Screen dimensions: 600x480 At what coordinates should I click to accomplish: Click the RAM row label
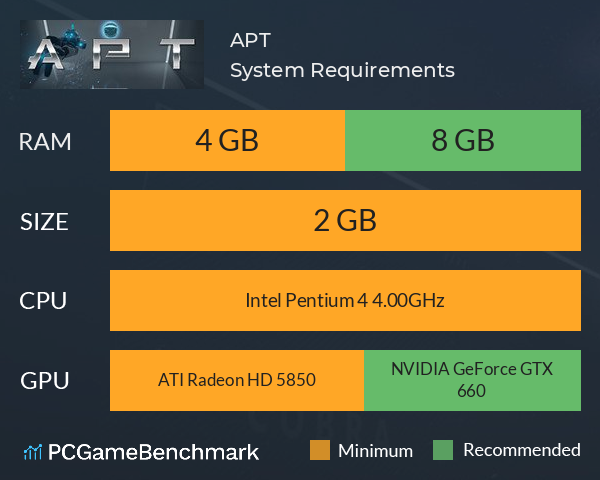coord(45,142)
